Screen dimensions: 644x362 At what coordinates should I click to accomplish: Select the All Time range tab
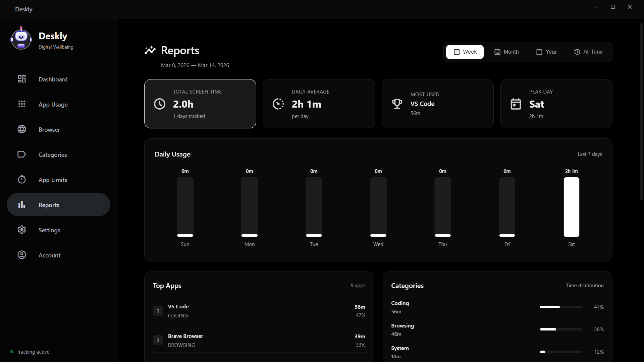588,52
